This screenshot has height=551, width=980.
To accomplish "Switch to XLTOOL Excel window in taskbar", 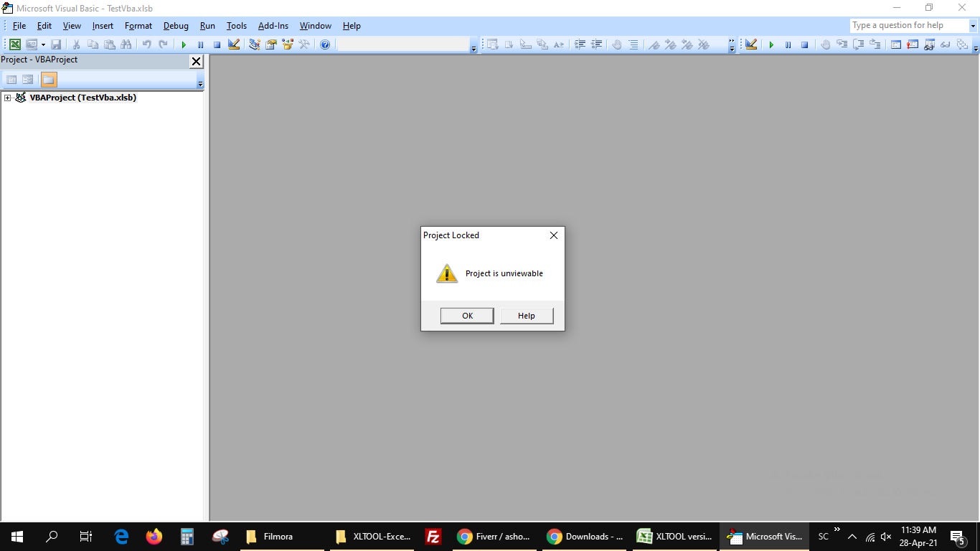I will pyautogui.click(x=674, y=537).
